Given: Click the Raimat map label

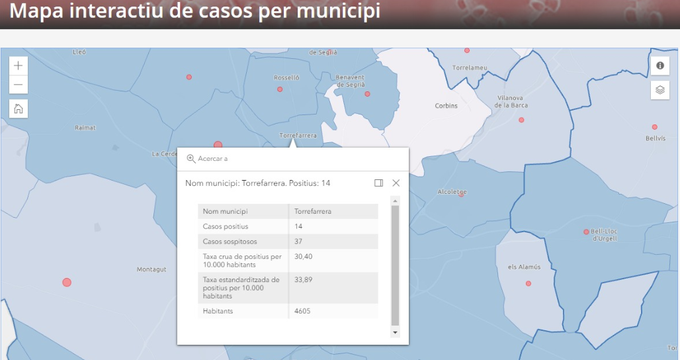Looking at the screenshot, I should click(x=85, y=128).
